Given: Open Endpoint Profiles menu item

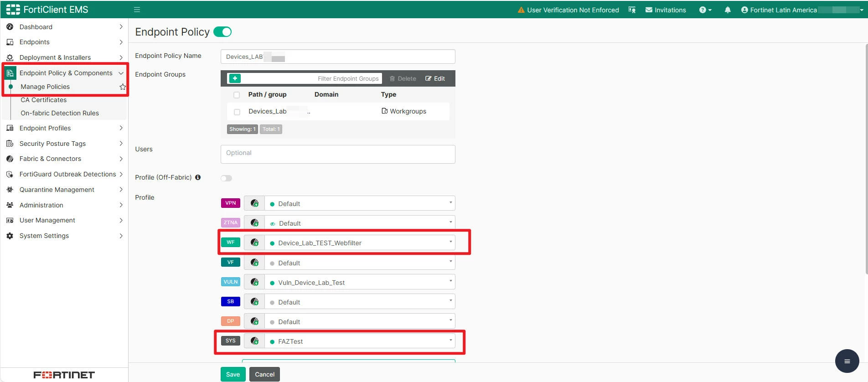Looking at the screenshot, I should click(x=45, y=128).
